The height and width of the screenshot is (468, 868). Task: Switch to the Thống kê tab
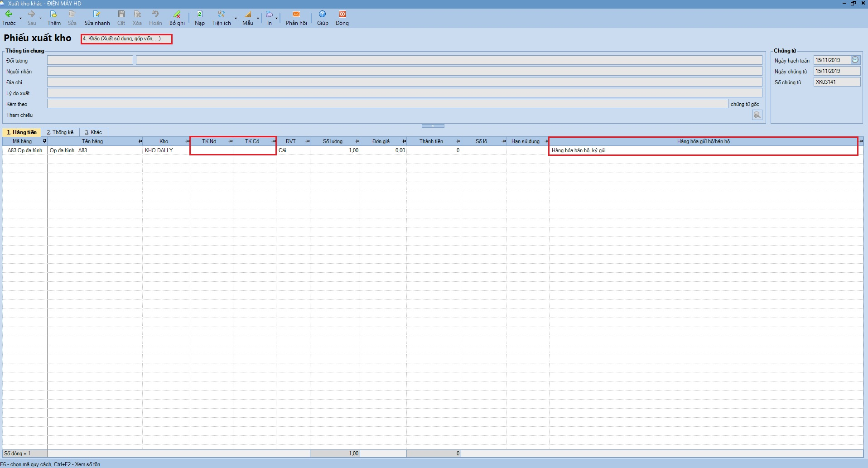click(x=60, y=132)
